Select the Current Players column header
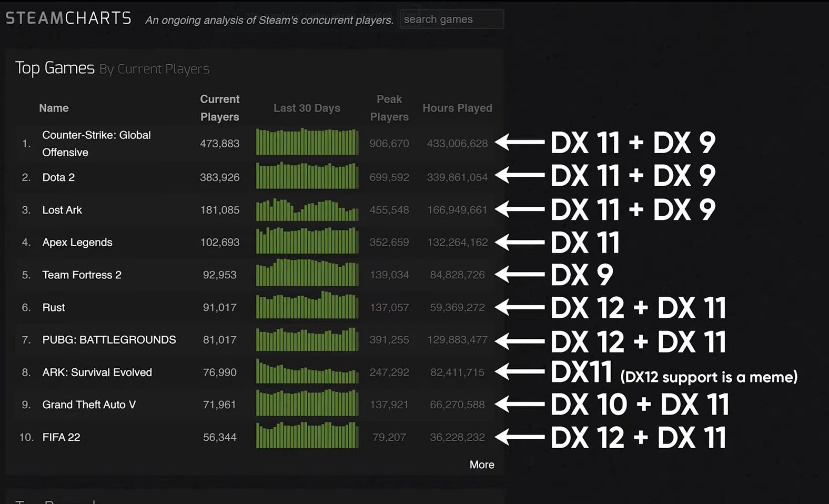The height and width of the screenshot is (504, 829). coord(220,108)
